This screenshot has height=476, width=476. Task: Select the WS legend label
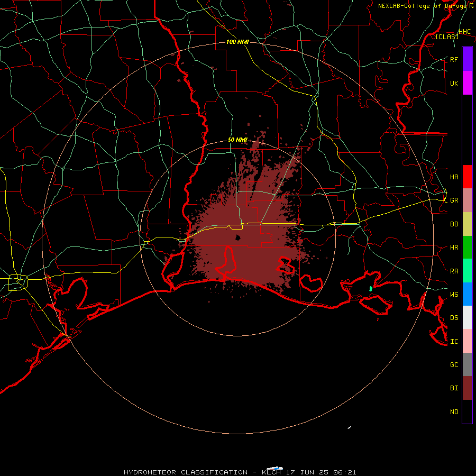point(454,294)
